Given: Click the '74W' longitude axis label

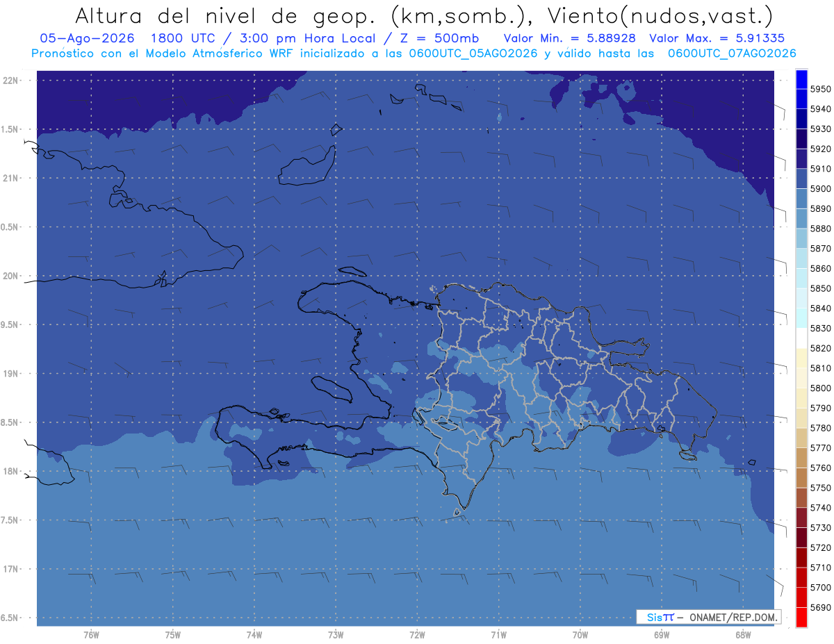Looking at the screenshot, I should click(254, 634).
